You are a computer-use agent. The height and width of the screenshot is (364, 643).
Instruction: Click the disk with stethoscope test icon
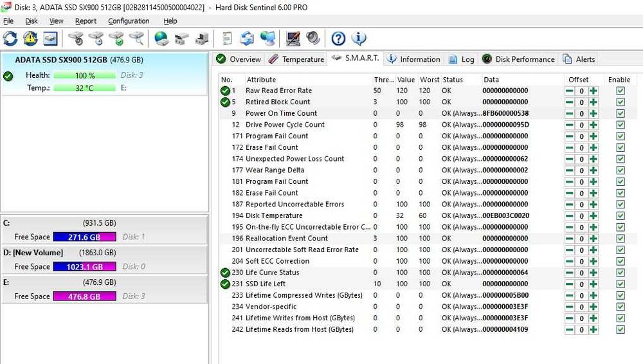pos(76,39)
